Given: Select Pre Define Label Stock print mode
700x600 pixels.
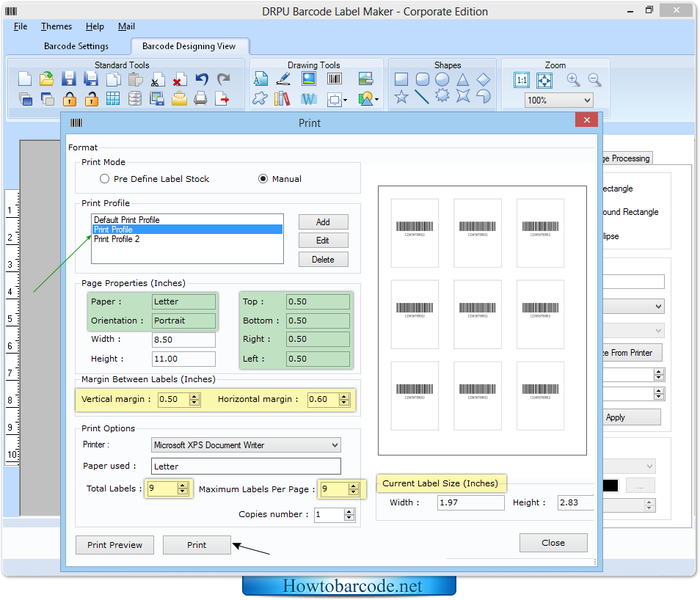Looking at the screenshot, I should (x=104, y=179).
